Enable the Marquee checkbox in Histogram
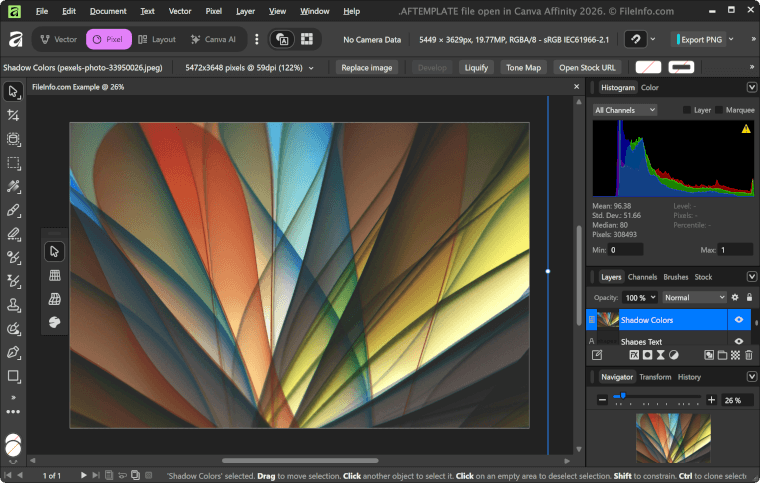 tap(719, 110)
